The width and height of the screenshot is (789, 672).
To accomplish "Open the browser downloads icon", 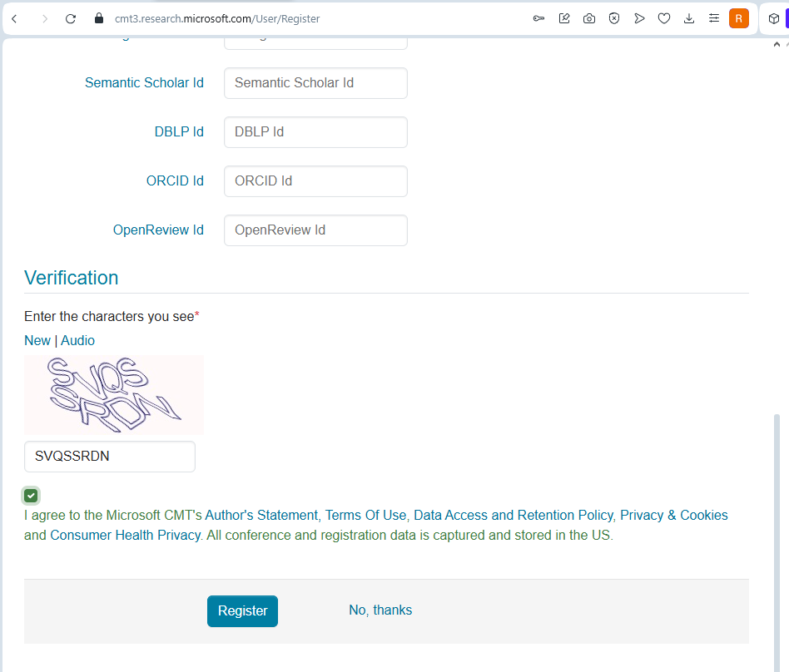I will 689,18.
